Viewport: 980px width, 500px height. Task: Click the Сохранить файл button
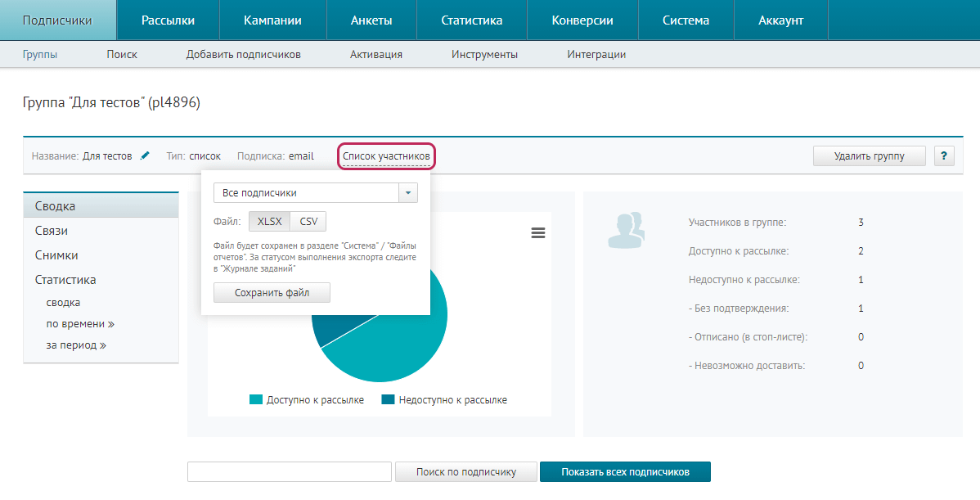pos(272,292)
